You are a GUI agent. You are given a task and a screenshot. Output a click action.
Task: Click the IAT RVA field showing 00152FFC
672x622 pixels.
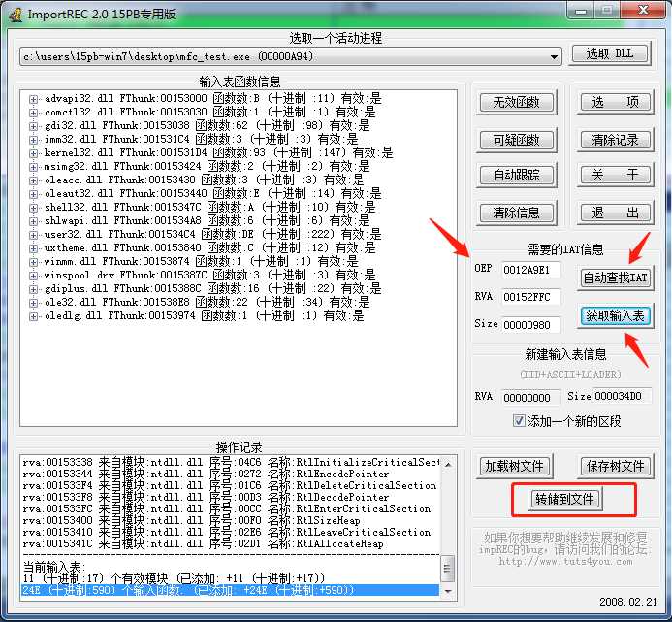(x=530, y=297)
